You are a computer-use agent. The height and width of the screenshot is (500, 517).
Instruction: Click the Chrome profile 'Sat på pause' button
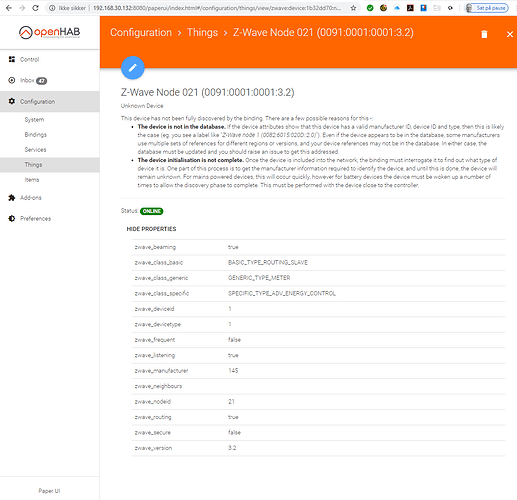pyautogui.click(x=487, y=8)
